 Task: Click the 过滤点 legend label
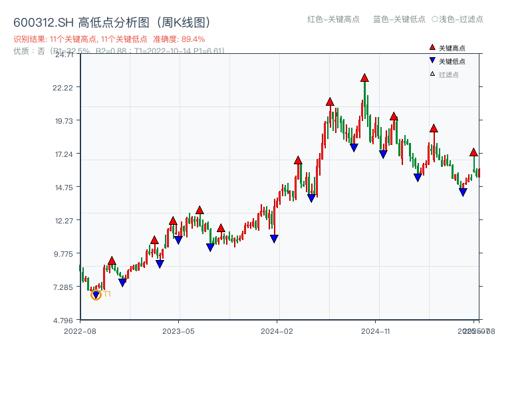[x=448, y=74]
